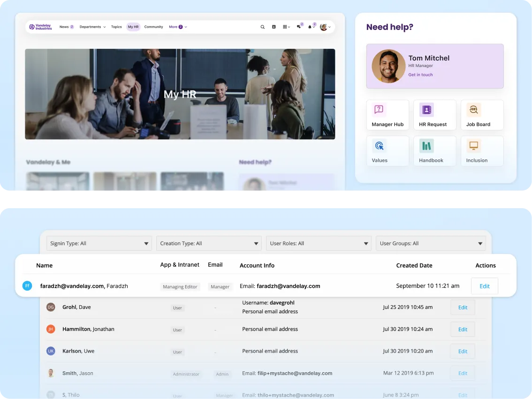Open search from the navigation bar
The width and height of the screenshot is (532, 399).
coord(263,27)
